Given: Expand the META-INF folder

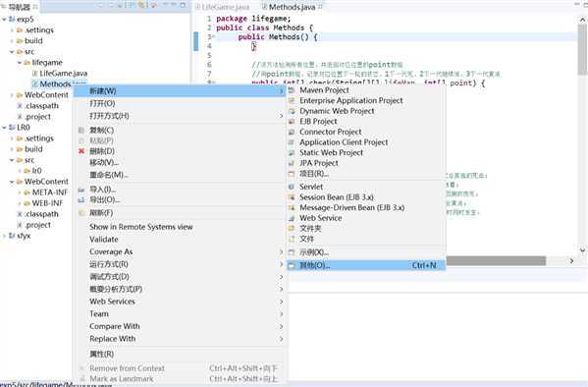Looking at the screenshot, I should (x=20, y=193).
